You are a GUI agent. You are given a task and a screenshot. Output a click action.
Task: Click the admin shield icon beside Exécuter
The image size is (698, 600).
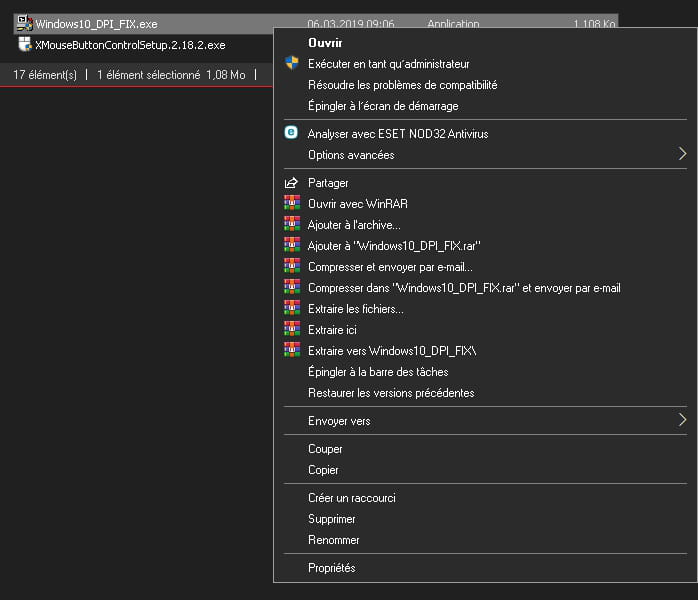point(292,63)
